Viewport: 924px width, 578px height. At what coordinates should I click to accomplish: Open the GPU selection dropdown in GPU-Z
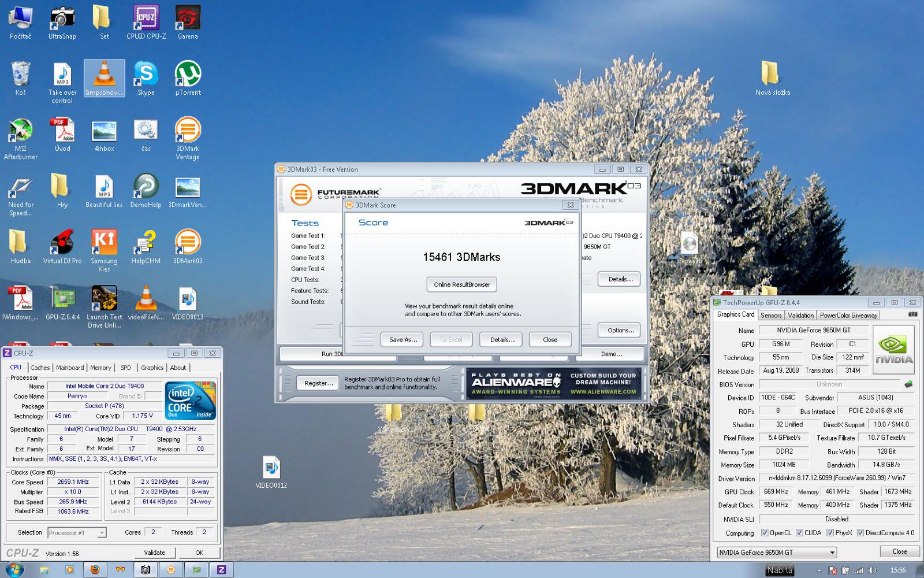click(x=777, y=553)
